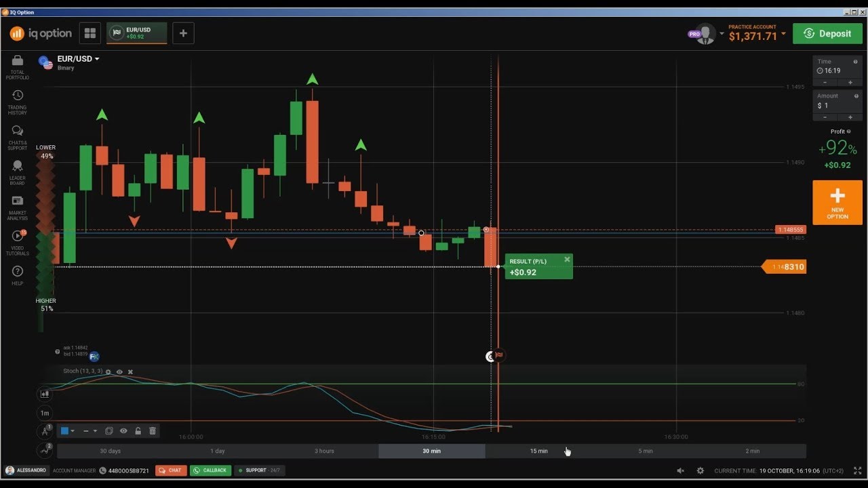
Task: Click the Time help question mark
Action: coord(856,62)
